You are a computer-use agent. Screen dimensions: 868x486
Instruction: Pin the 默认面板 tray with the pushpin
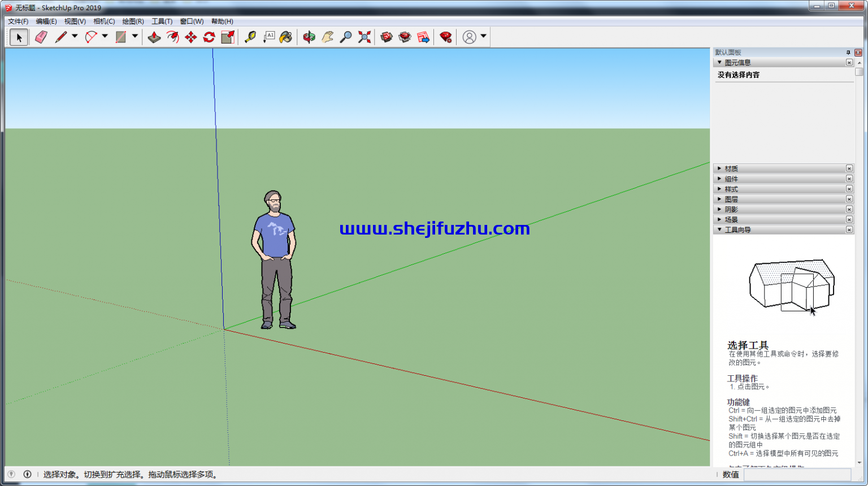pos(848,53)
